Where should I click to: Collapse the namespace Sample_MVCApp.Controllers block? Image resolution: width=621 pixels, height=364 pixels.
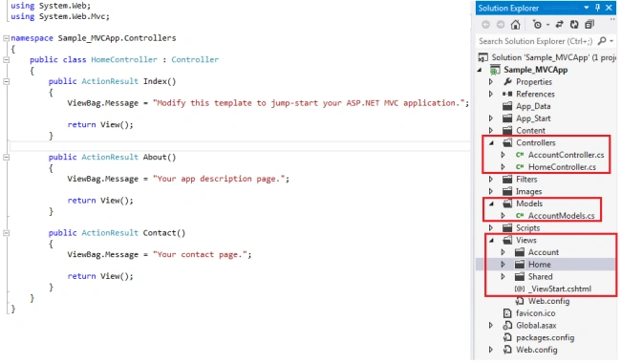pyautogui.click(x=6, y=38)
